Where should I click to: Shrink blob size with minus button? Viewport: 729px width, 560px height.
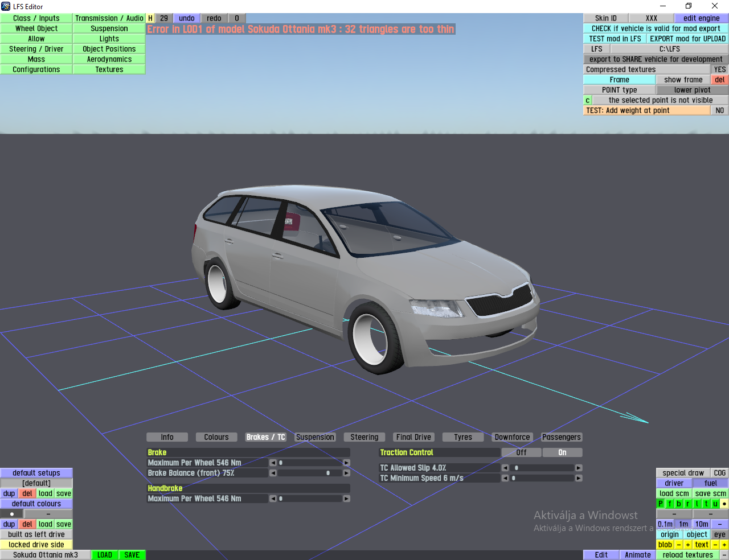click(679, 545)
